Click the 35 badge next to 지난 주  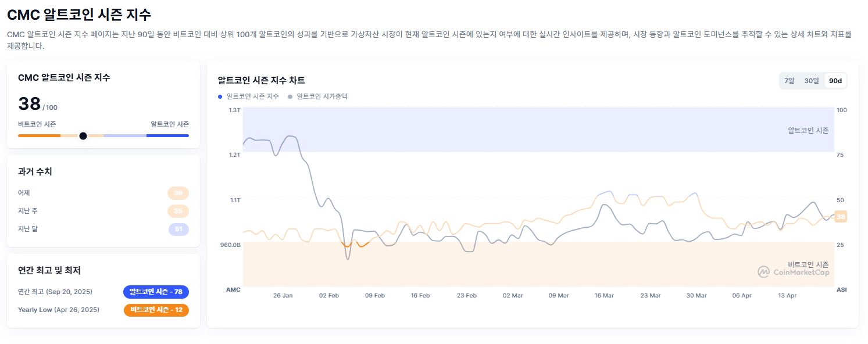coord(178,211)
